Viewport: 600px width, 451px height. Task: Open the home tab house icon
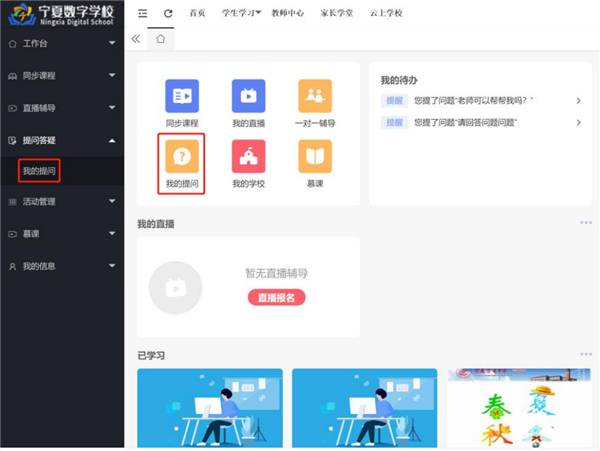tap(161, 39)
